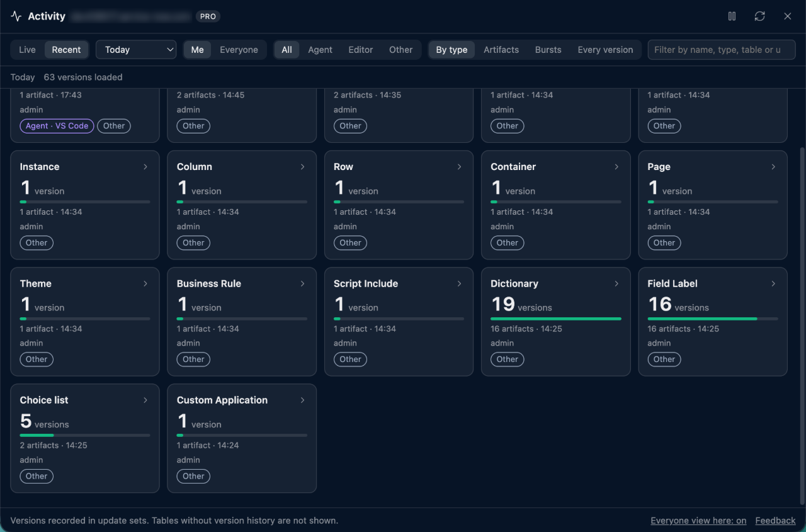Click the Dictionary versions progress bar
This screenshot has width=806, height=532.
coord(556,319)
